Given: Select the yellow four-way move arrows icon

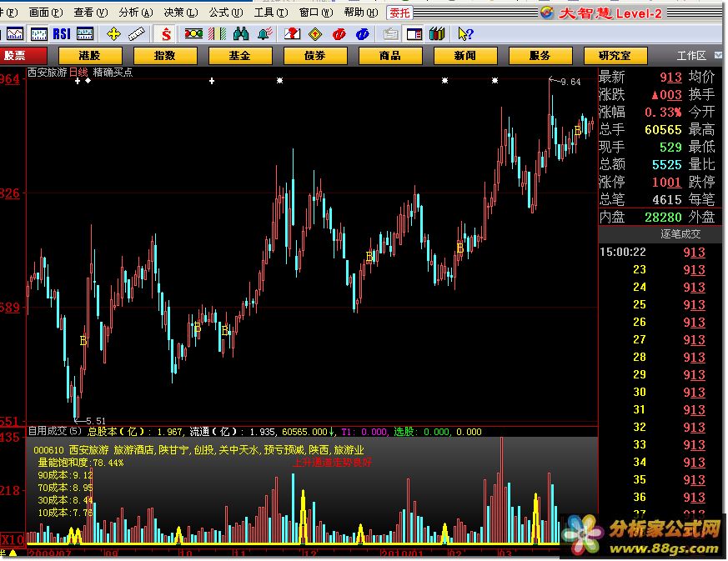Looking at the screenshot, I should (113, 34).
